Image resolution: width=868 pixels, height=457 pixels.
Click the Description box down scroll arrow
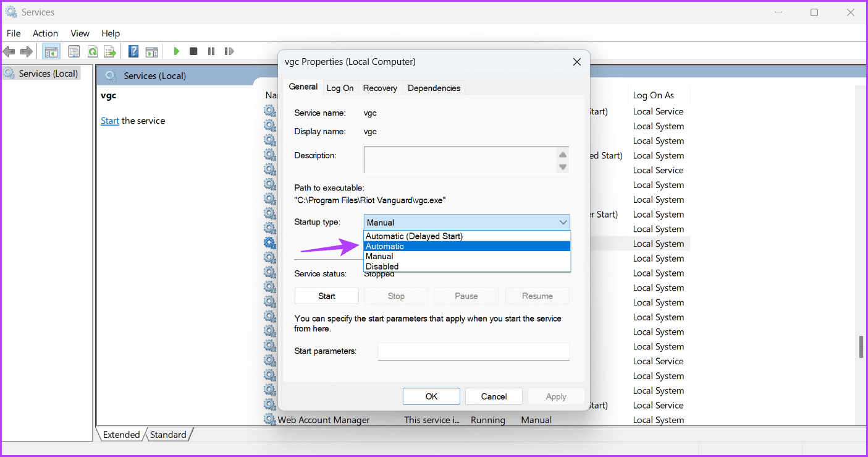(563, 166)
